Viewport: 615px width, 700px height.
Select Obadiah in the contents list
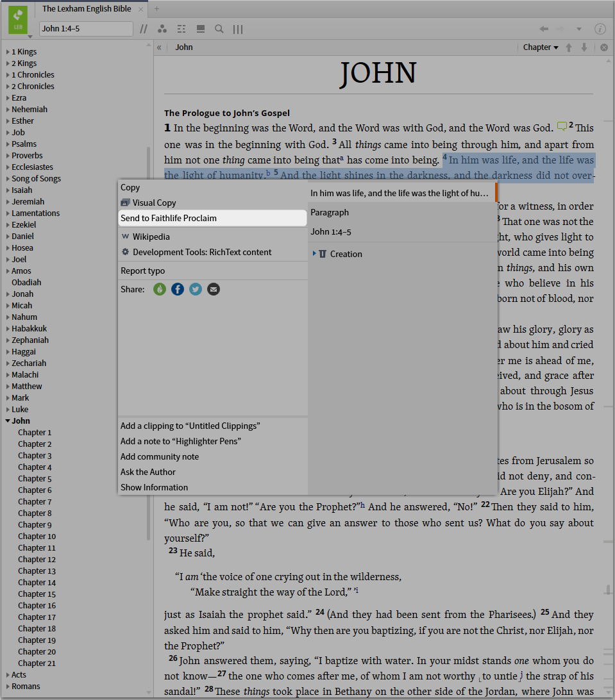pyautogui.click(x=26, y=283)
